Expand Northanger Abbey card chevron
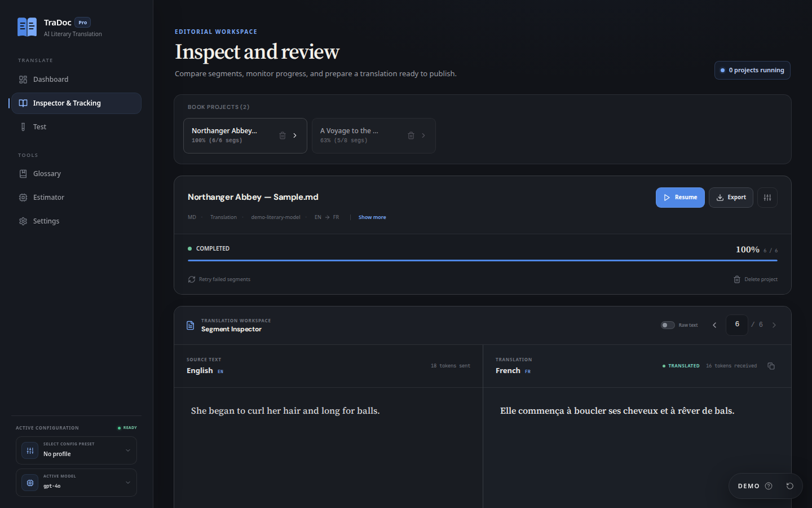This screenshot has width=812, height=508. point(295,135)
